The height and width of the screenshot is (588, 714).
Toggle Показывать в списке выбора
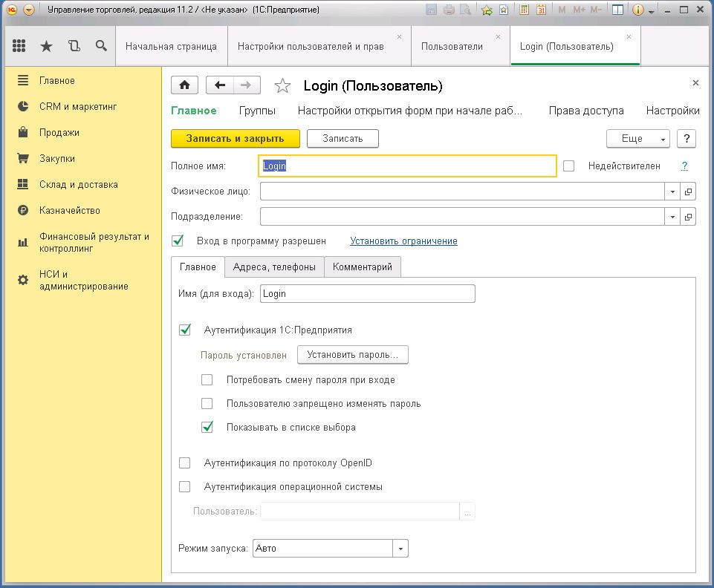(207, 428)
